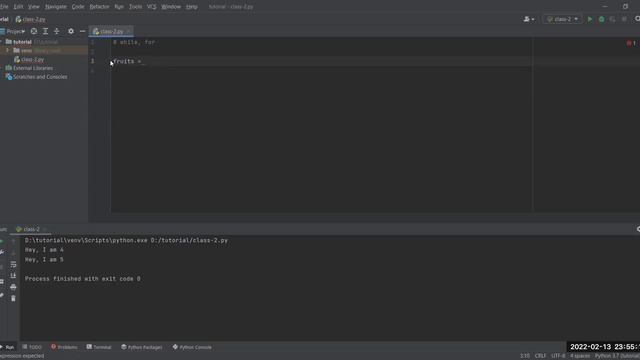Open the Terminal tool window
Screen dimensions: 640x360
[99, 347]
